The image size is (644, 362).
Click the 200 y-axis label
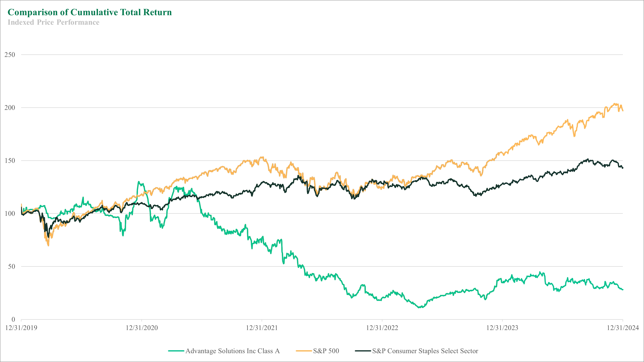click(x=10, y=108)
